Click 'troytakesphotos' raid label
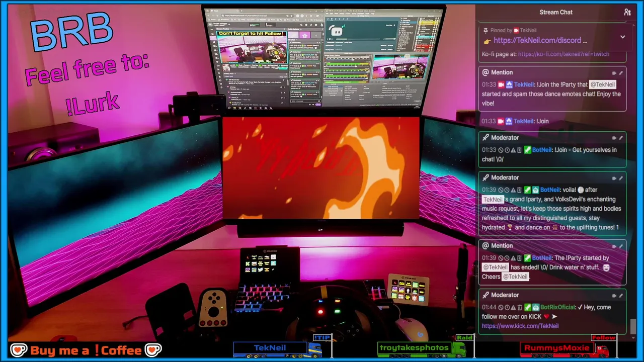The height and width of the screenshot is (362, 644). click(x=414, y=348)
